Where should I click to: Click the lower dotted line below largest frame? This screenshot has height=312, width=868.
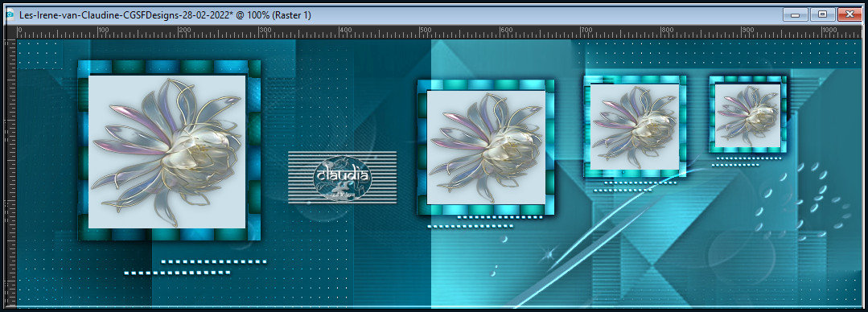(177, 272)
